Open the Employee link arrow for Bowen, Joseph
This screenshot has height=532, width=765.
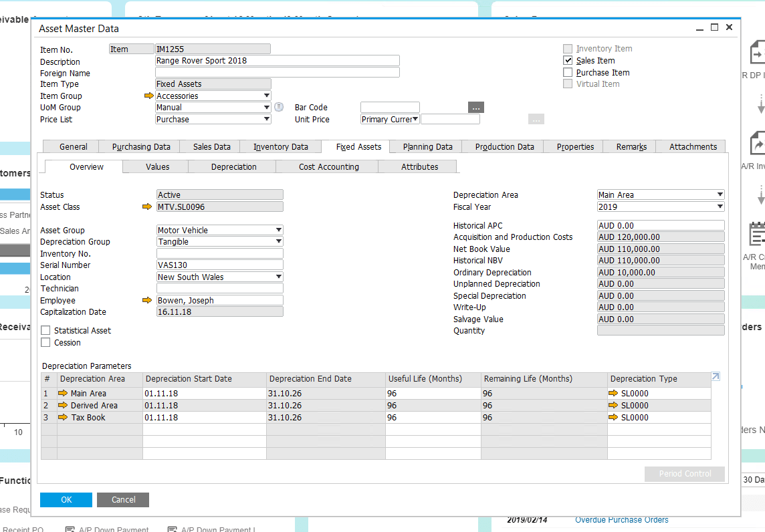pyautogui.click(x=147, y=300)
